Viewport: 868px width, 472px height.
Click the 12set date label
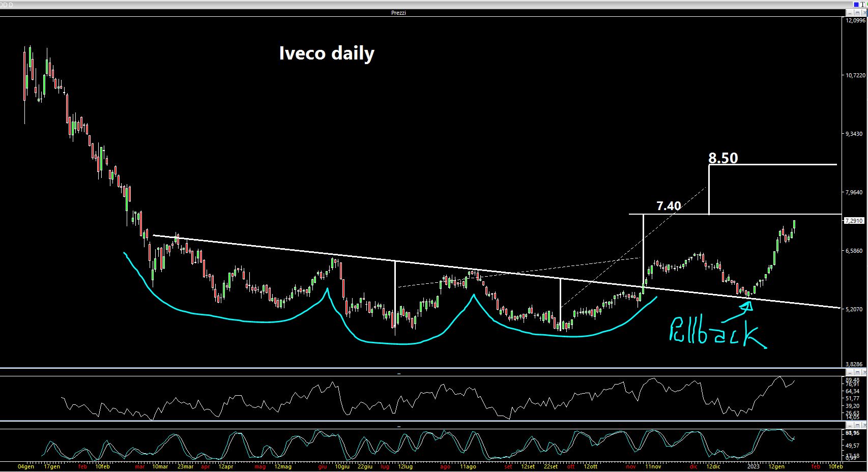pyautogui.click(x=528, y=466)
